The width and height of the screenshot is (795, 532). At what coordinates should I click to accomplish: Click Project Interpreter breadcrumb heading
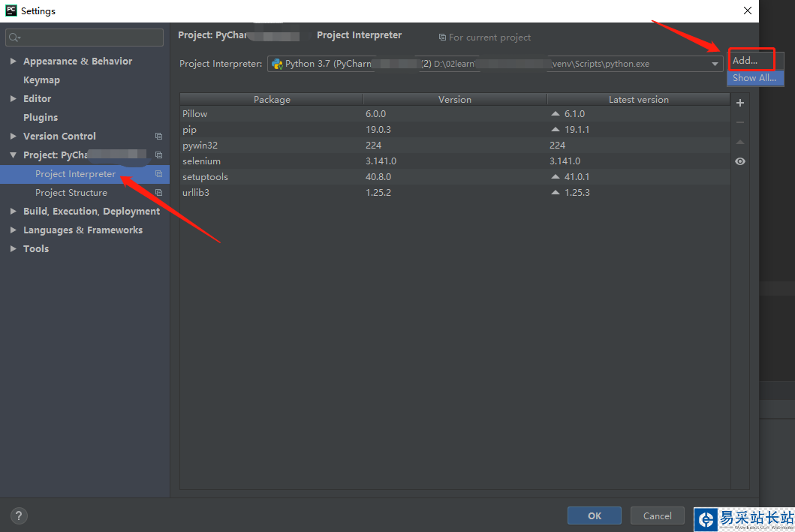click(x=359, y=35)
